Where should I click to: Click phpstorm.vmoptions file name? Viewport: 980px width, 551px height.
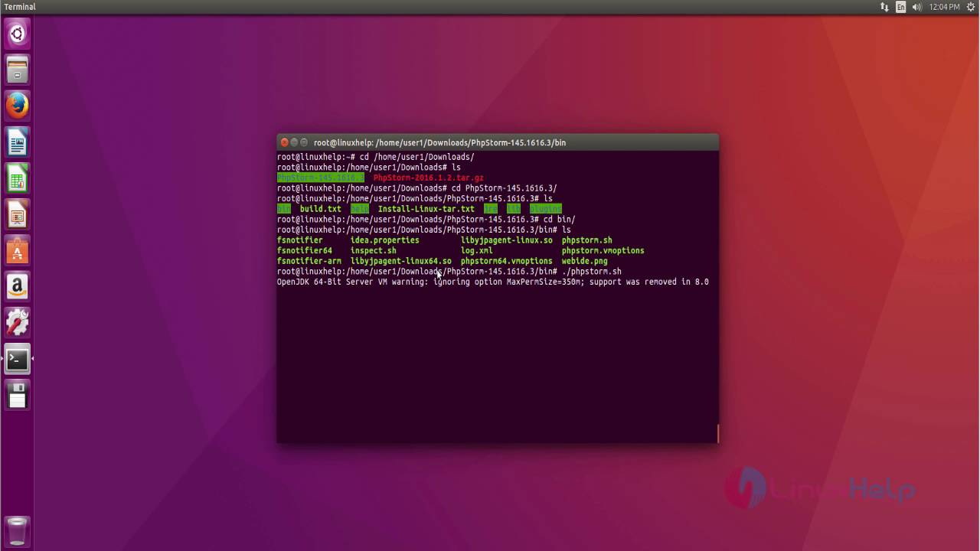[x=603, y=250]
